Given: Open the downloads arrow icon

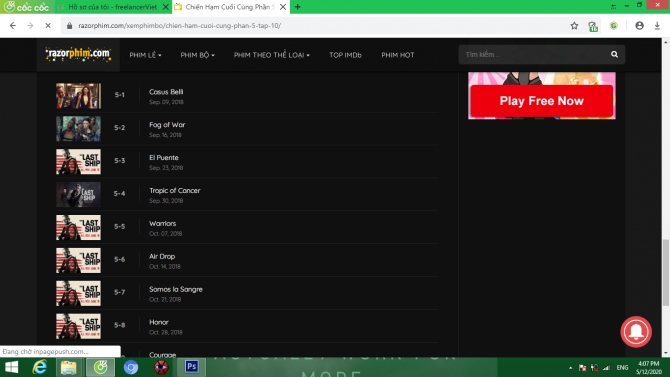Looking at the screenshot, I should point(657,26).
